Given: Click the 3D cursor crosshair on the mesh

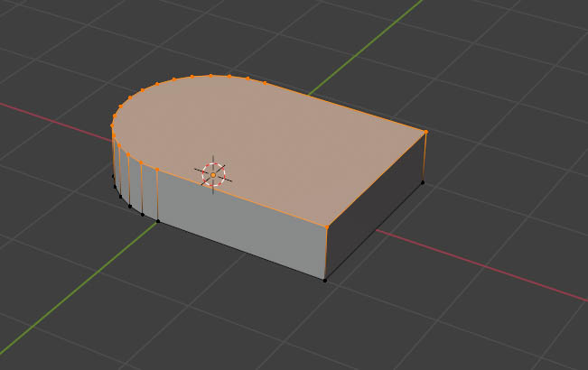Looking at the screenshot, I should 213,175.
